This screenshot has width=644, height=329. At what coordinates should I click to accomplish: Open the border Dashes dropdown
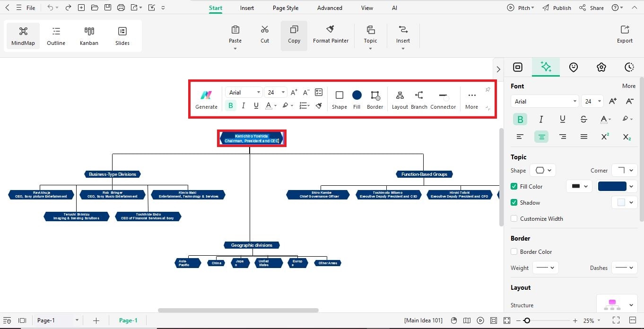(625, 268)
